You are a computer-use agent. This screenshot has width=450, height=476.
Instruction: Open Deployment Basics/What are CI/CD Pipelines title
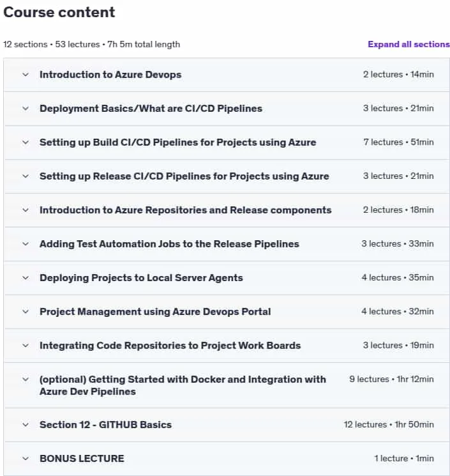151,109
